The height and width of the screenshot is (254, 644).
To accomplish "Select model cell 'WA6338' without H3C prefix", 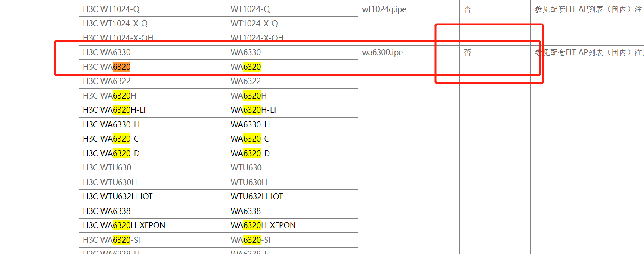I will (x=292, y=211).
